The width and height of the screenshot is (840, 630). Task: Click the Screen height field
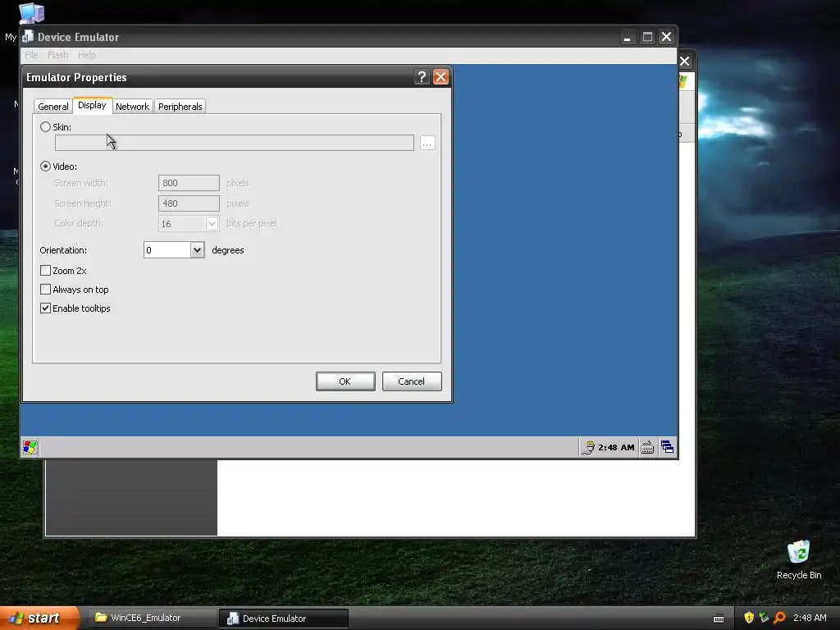(189, 203)
